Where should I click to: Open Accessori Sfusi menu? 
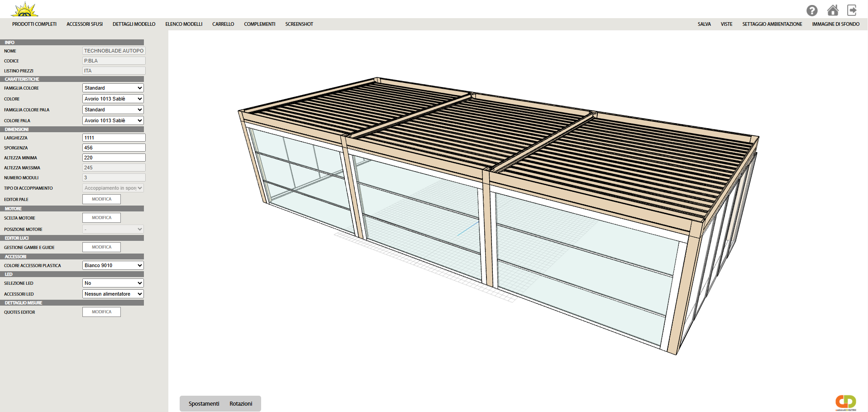(x=85, y=24)
